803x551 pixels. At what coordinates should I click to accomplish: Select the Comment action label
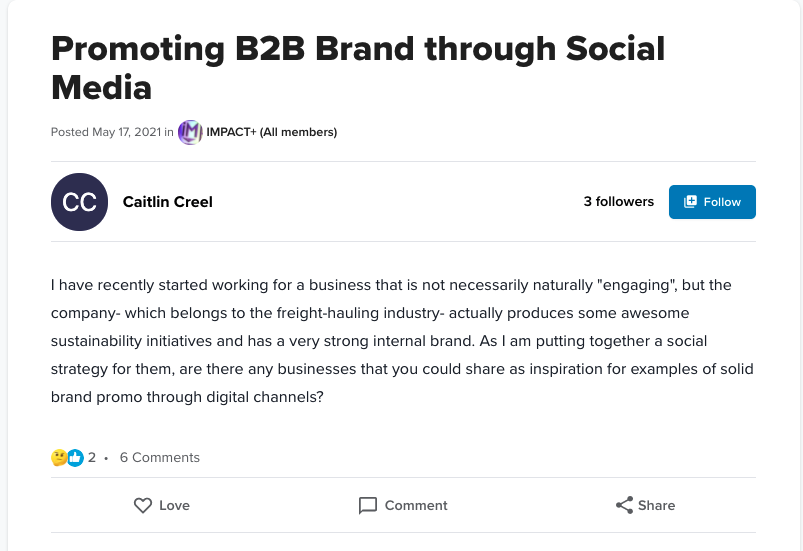click(x=416, y=506)
